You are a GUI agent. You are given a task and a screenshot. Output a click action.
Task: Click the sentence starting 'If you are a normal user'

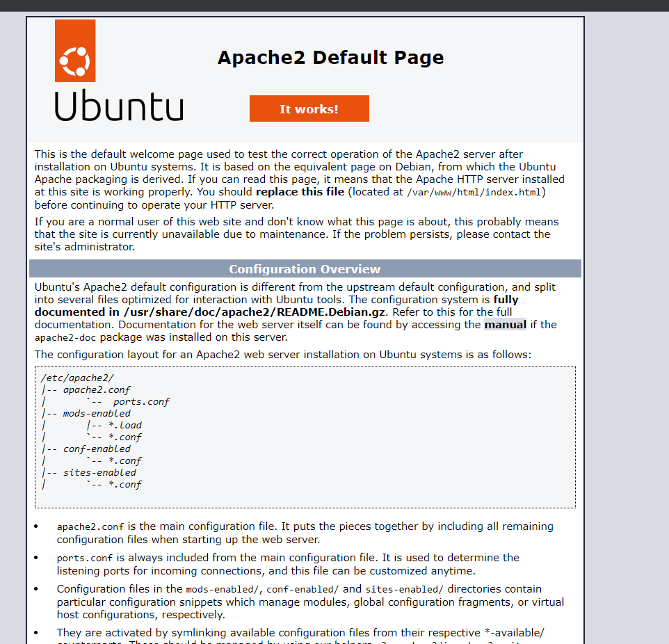point(296,234)
